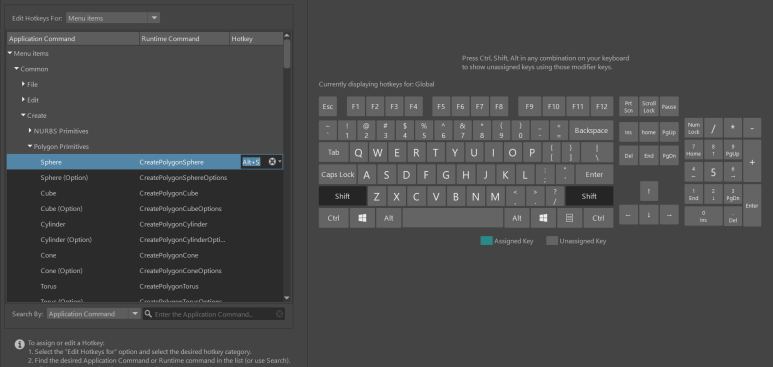
Task: Clear the search field with its X icon
Action: click(279, 314)
